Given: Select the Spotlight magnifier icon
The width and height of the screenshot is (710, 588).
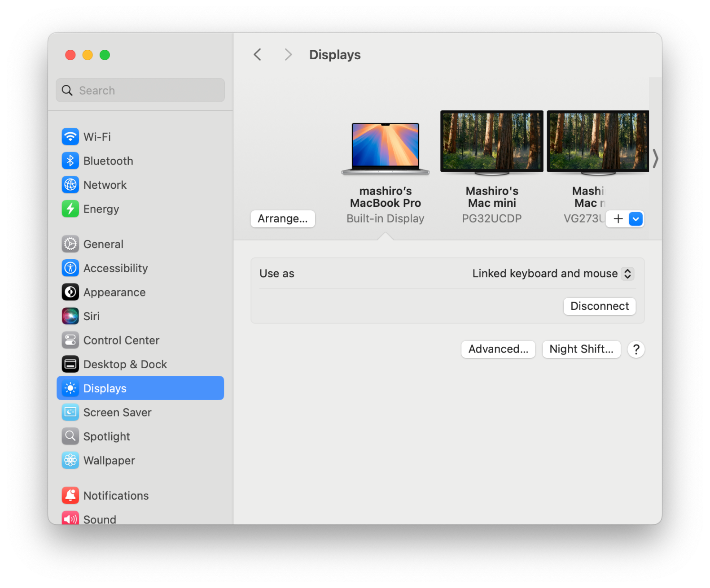Looking at the screenshot, I should coord(70,436).
